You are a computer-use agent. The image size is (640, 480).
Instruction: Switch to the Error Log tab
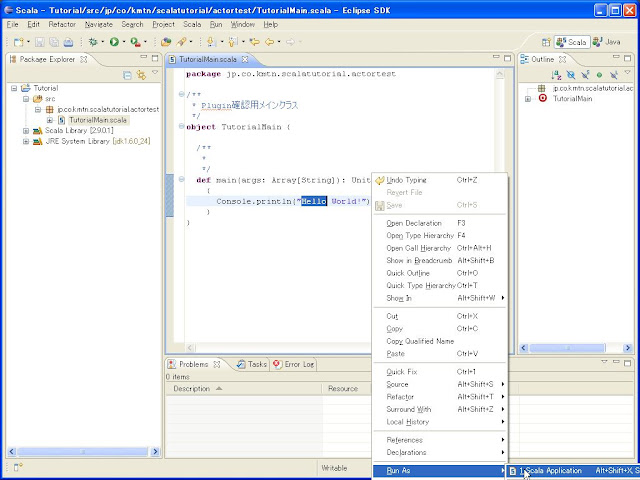point(294,364)
